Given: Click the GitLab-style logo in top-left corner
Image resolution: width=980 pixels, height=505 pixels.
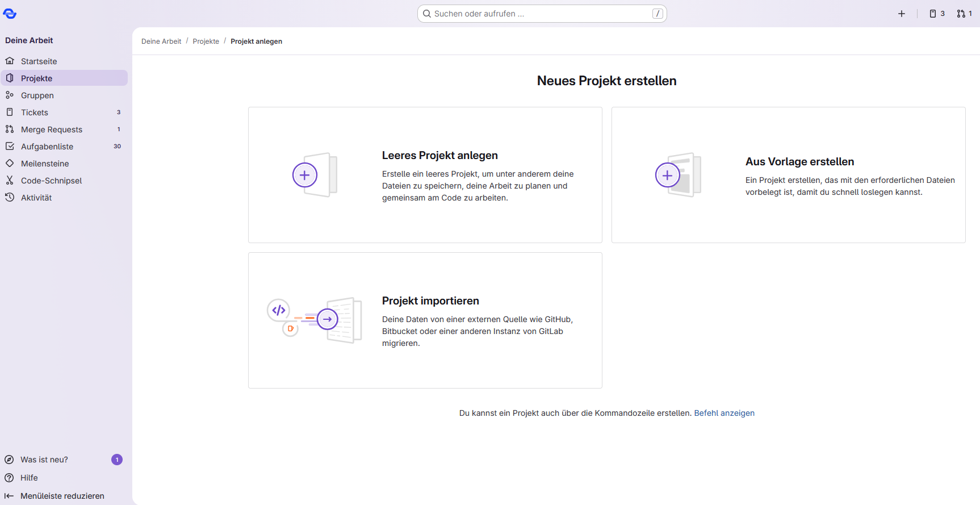Looking at the screenshot, I should [x=10, y=14].
